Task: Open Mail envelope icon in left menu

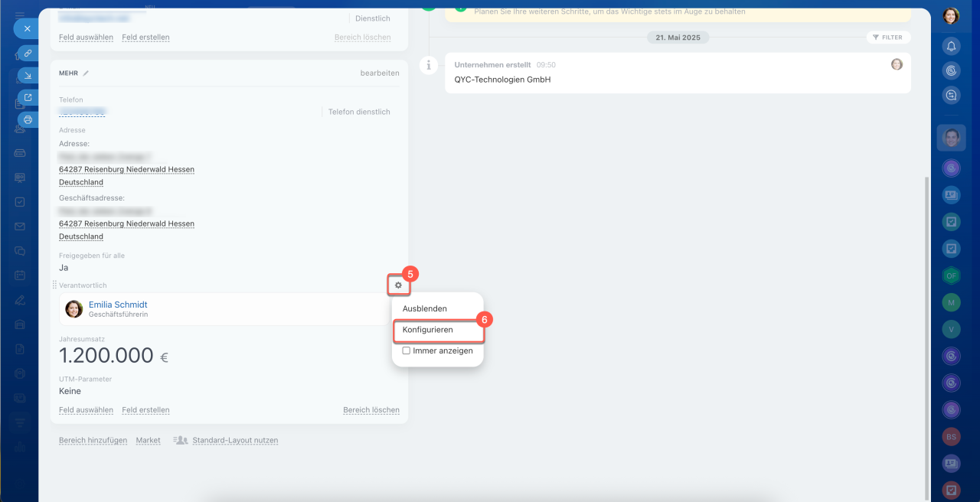Action: tap(20, 227)
